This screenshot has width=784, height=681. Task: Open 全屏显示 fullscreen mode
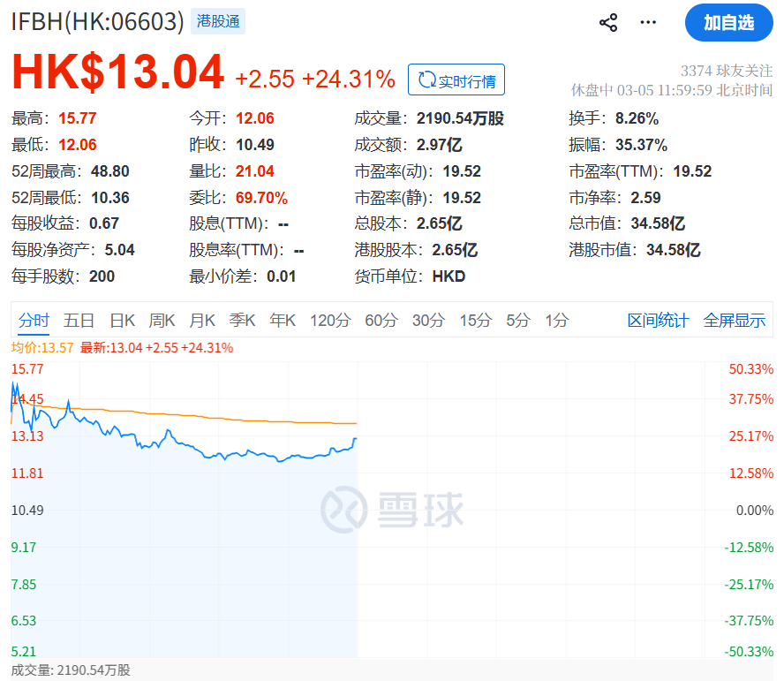(735, 321)
